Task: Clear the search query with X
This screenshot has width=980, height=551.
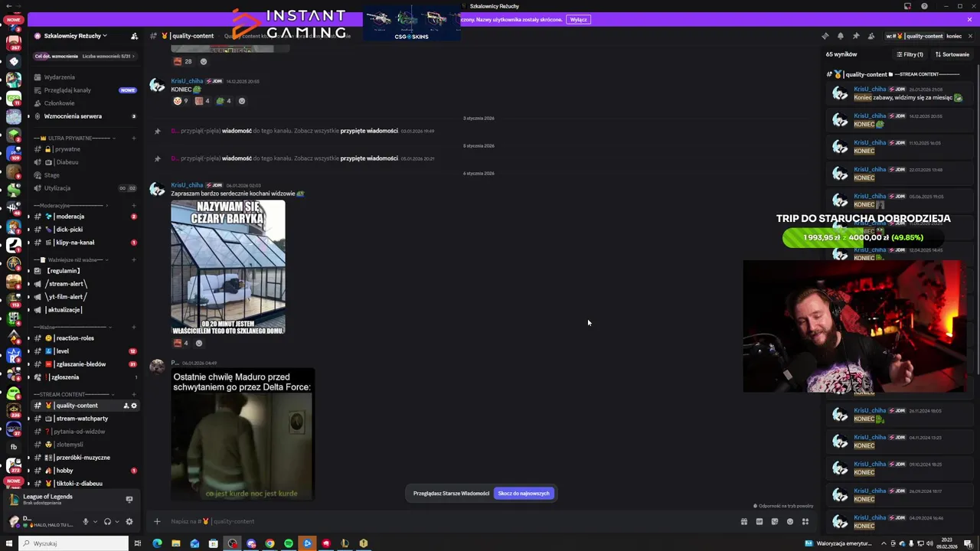Action: pyautogui.click(x=970, y=36)
